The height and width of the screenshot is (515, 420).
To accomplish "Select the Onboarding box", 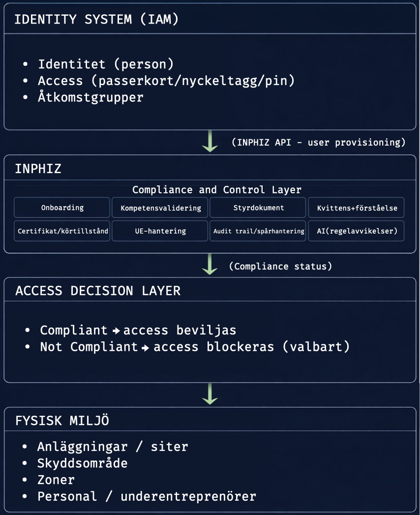I will (62, 208).
